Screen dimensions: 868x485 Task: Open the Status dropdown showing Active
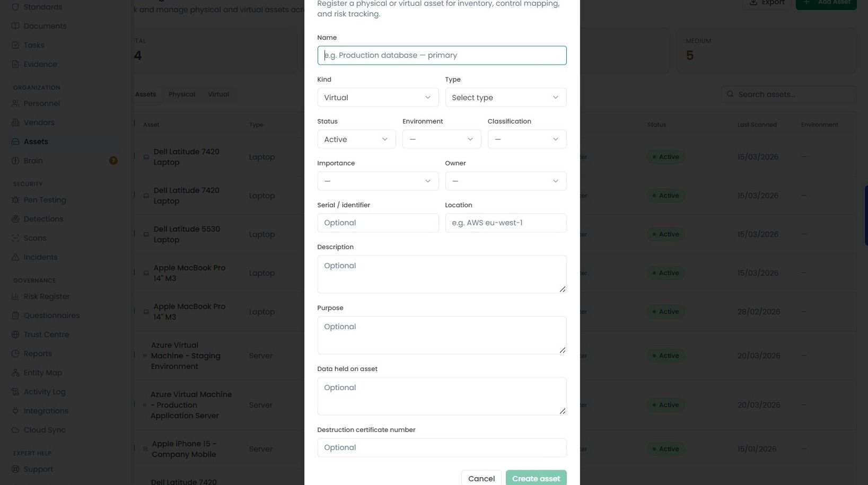356,139
